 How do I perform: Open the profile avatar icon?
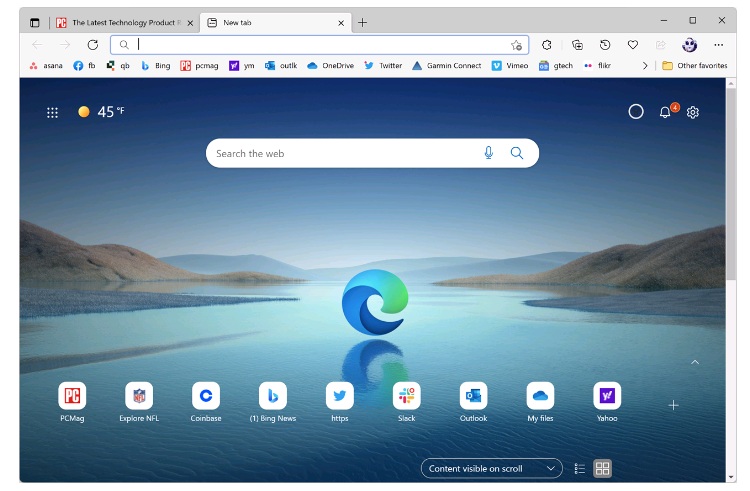point(689,45)
